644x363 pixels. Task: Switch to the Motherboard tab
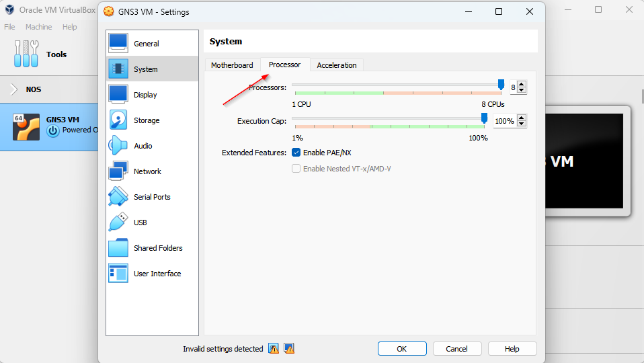coord(232,65)
